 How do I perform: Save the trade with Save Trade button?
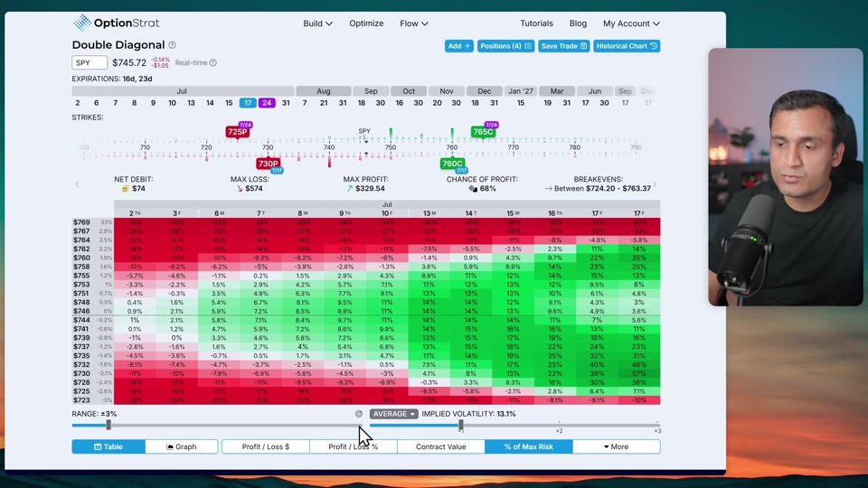pos(563,46)
